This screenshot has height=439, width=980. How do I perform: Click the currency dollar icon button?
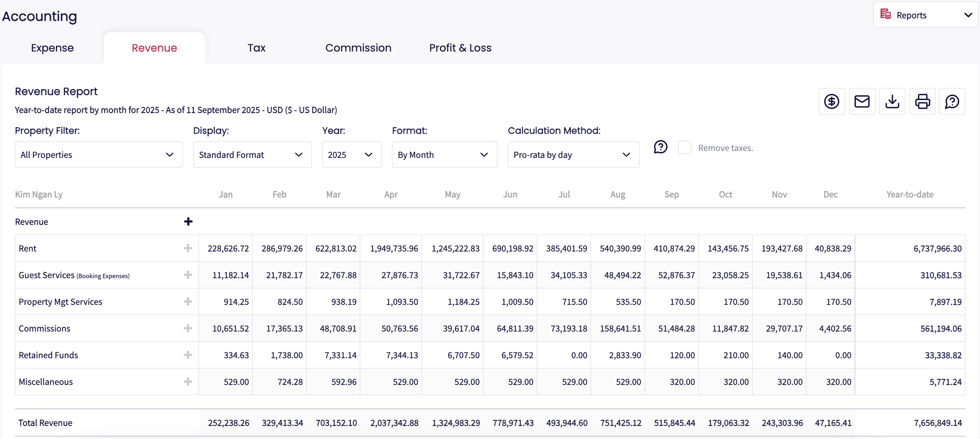click(831, 102)
